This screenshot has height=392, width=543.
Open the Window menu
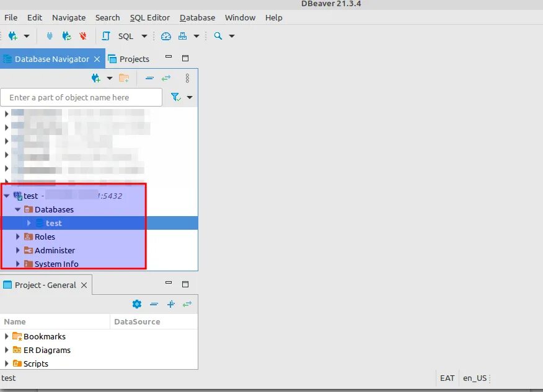[240, 17]
